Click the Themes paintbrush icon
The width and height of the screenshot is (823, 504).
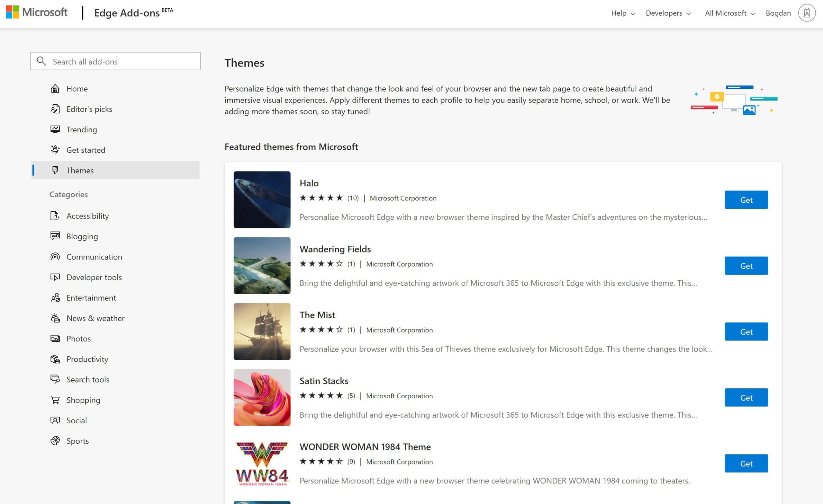[55, 170]
